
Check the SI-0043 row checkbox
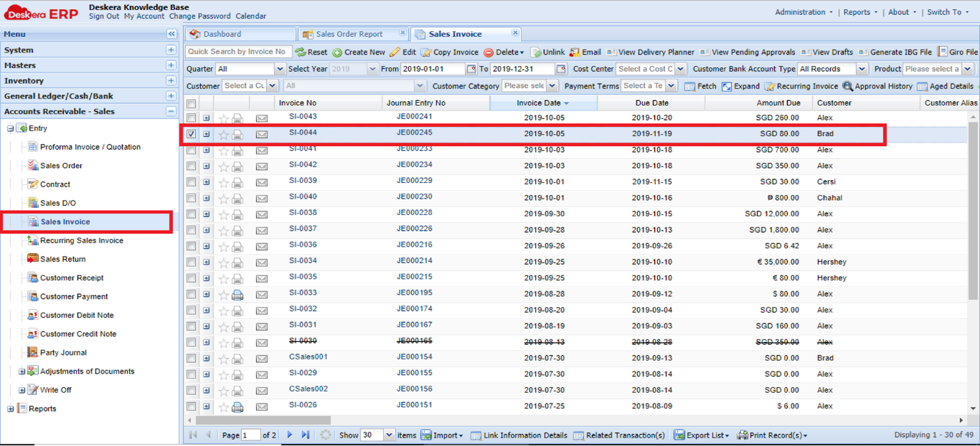click(x=192, y=118)
